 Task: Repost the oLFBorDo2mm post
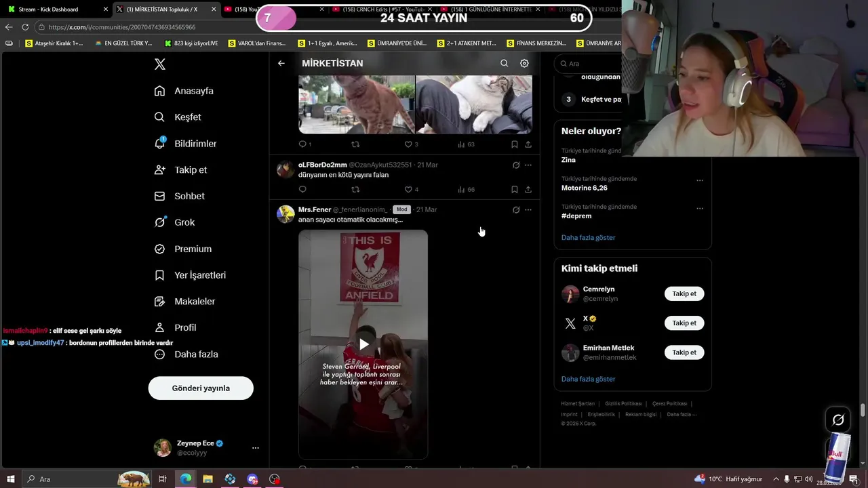(x=355, y=190)
